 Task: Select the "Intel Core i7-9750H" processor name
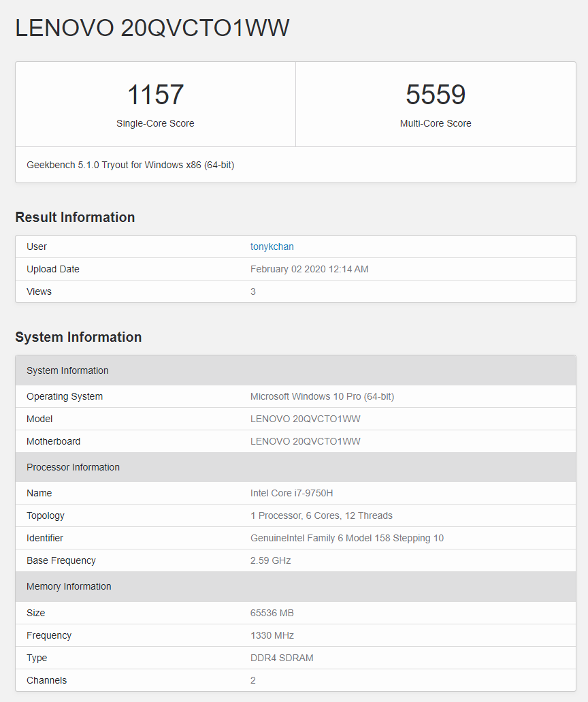tap(291, 493)
